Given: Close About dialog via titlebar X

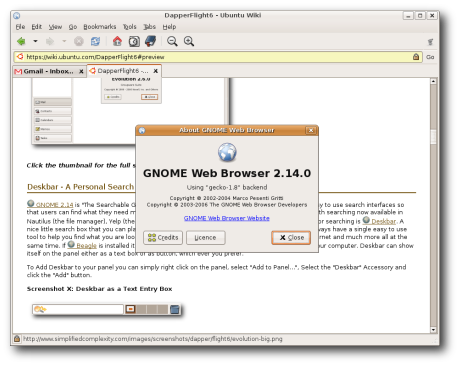Looking at the screenshot, I should (x=311, y=130).
